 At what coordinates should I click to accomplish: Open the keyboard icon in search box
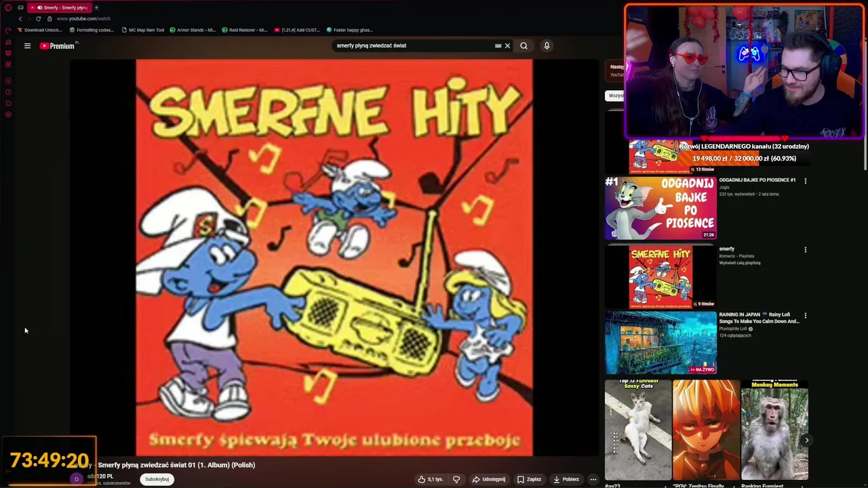click(498, 46)
